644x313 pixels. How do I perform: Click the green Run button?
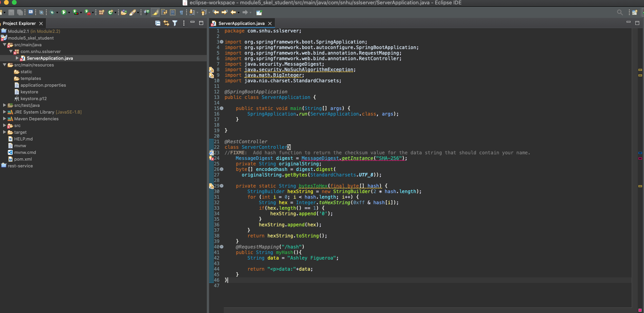click(64, 12)
